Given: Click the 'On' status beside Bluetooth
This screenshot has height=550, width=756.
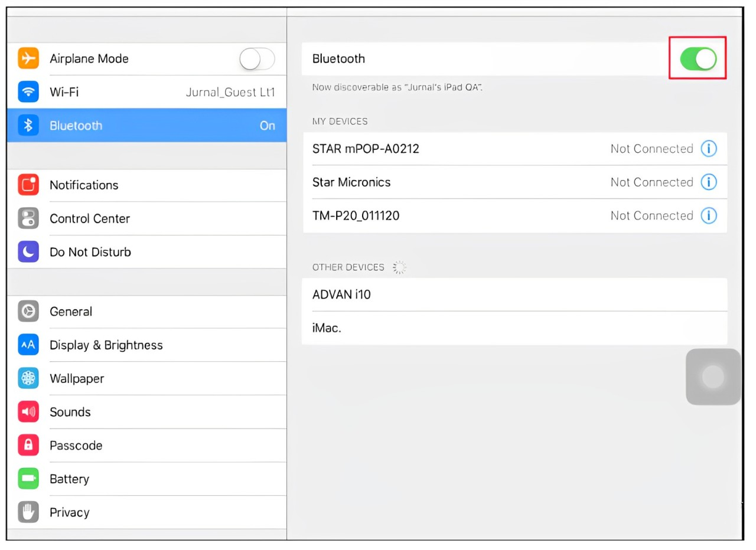Looking at the screenshot, I should (x=268, y=125).
